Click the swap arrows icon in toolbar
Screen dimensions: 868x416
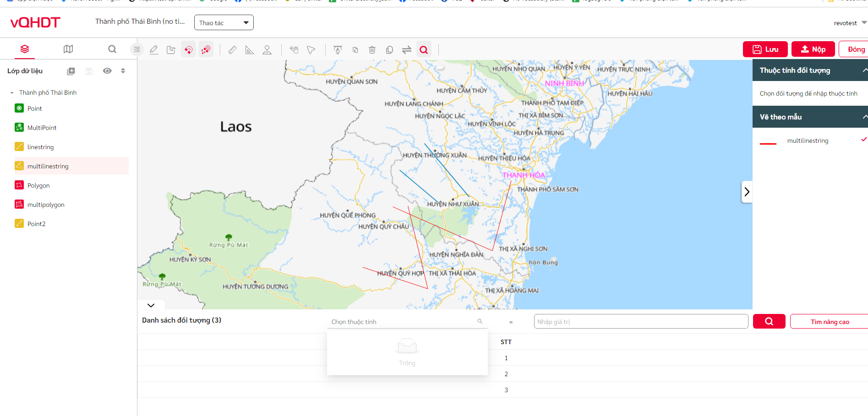(406, 50)
